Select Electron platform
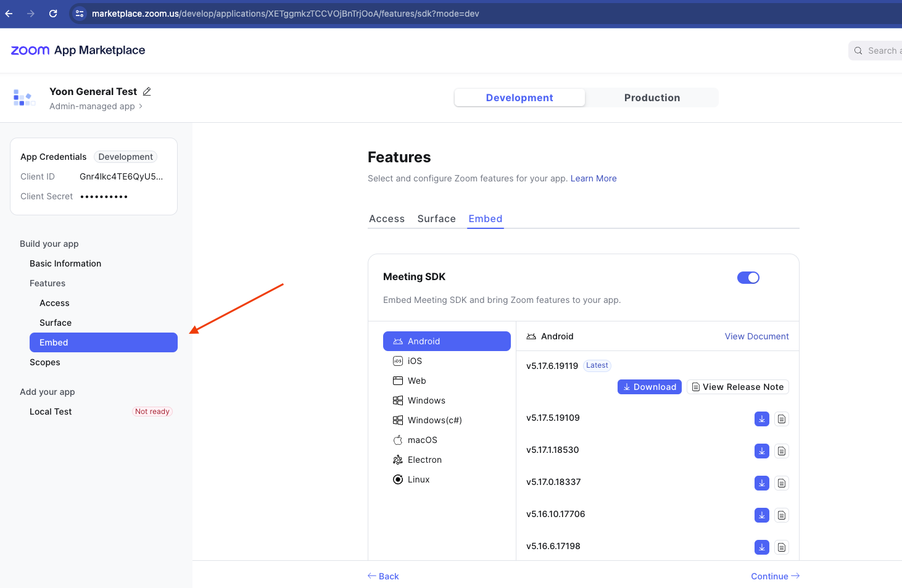Viewport: 902px width, 588px height. click(x=447, y=460)
